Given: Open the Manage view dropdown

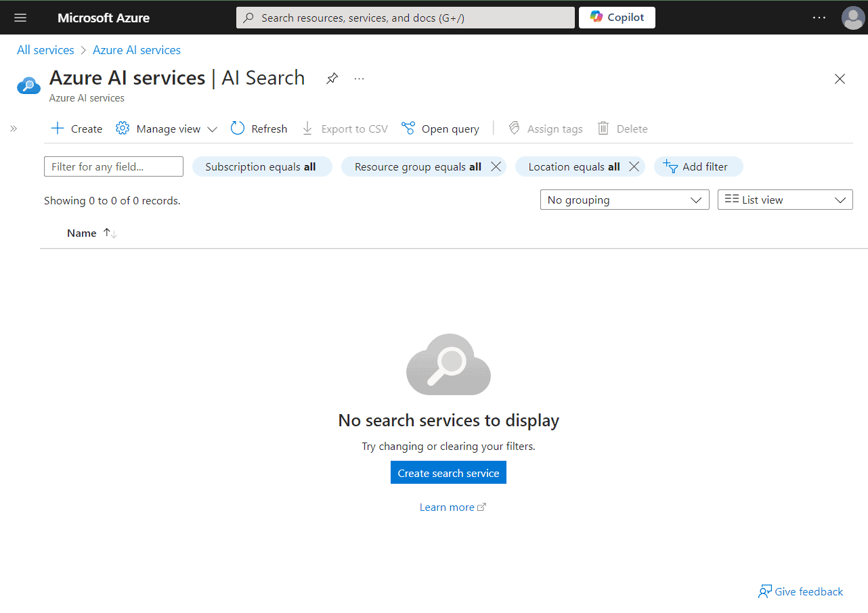Looking at the screenshot, I should click(167, 129).
